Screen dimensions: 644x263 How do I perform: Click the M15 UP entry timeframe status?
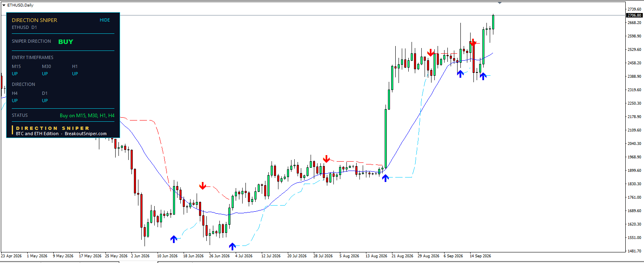click(15, 74)
